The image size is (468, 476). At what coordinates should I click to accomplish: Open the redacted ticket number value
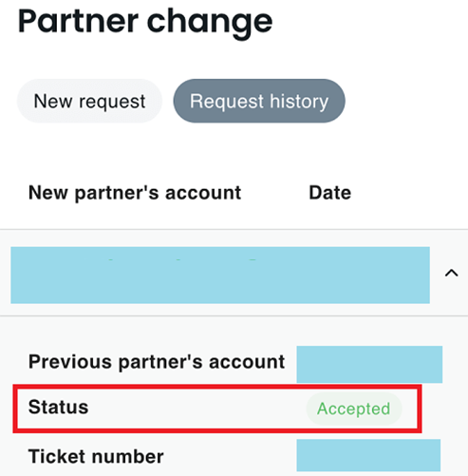368,455
